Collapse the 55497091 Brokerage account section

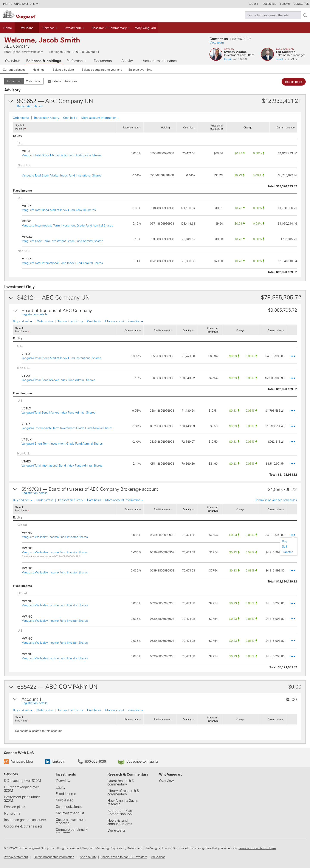[15, 489]
